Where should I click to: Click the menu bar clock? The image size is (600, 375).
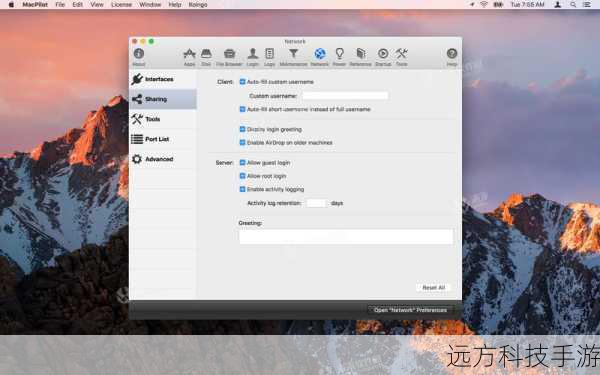pos(527,5)
